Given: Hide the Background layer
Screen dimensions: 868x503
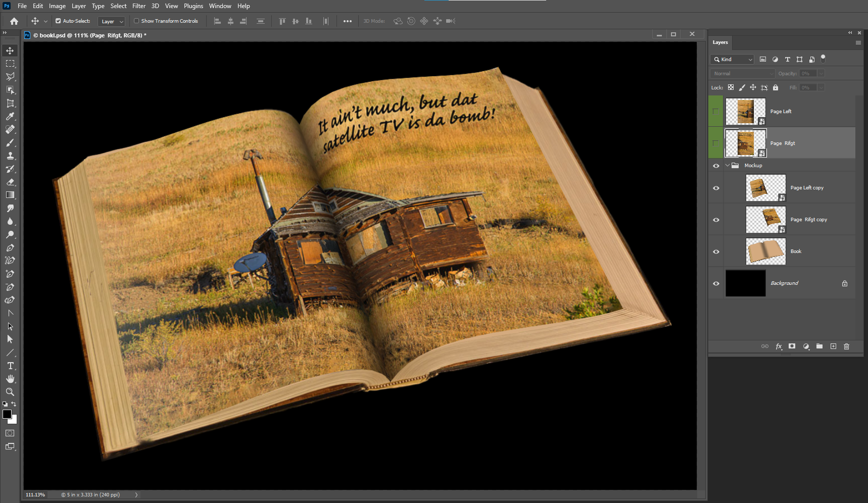Looking at the screenshot, I should click(x=716, y=283).
